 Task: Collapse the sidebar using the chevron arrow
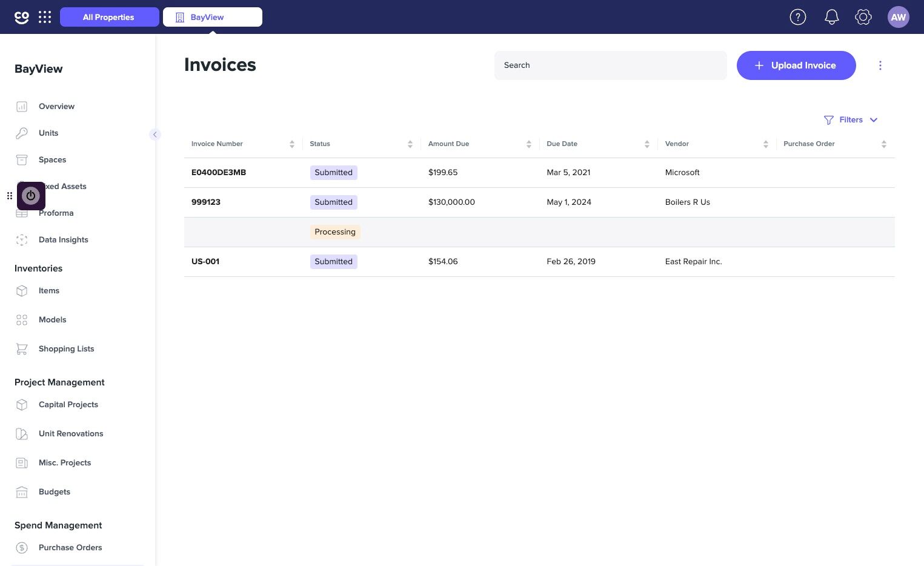(x=155, y=134)
